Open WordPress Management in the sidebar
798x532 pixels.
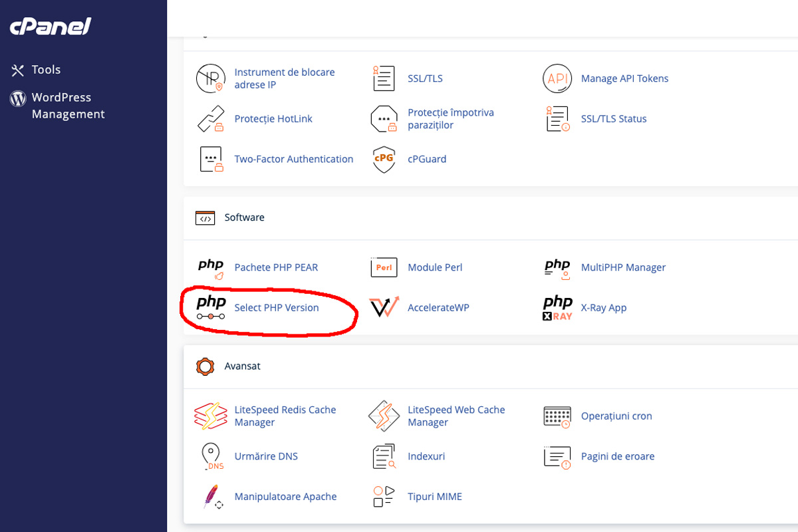tap(68, 106)
